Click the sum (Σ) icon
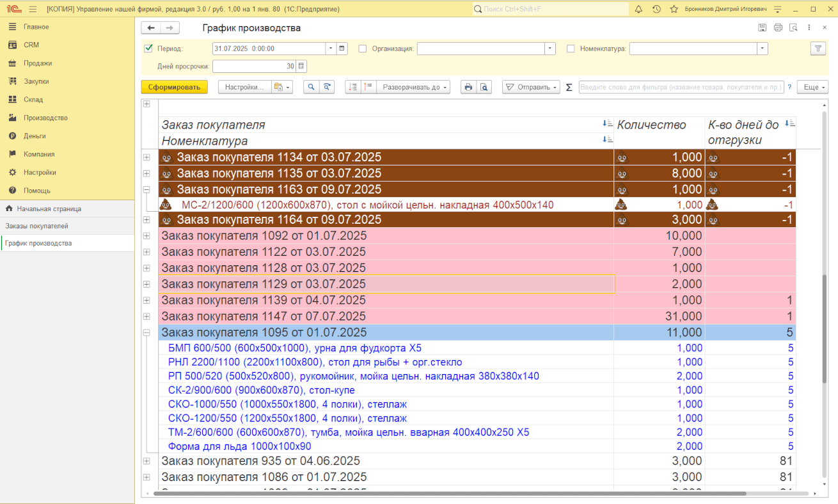Viewport: 838px width, 504px height. pos(569,87)
